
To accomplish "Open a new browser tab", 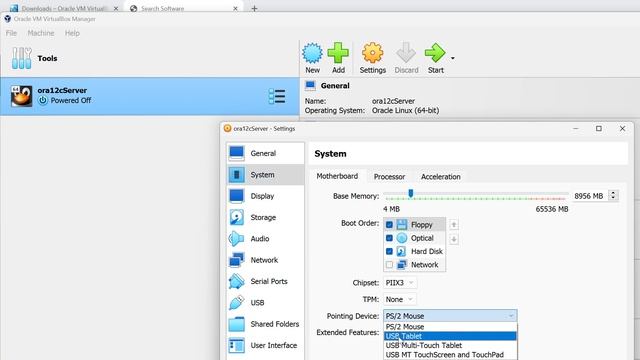I will (254, 8).
